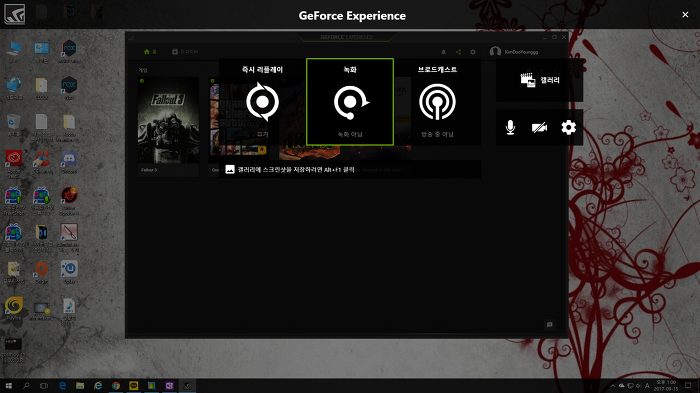Image resolution: width=700 pixels, height=393 pixels.
Task: Click the gallery screenshot hint image icon
Action: [230, 169]
